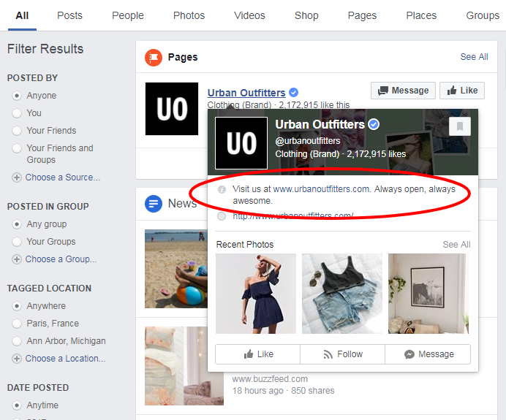The width and height of the screenshot is (506, 420).
Task: Click the UO logo inside hover popup
Action: click(241, 142)
